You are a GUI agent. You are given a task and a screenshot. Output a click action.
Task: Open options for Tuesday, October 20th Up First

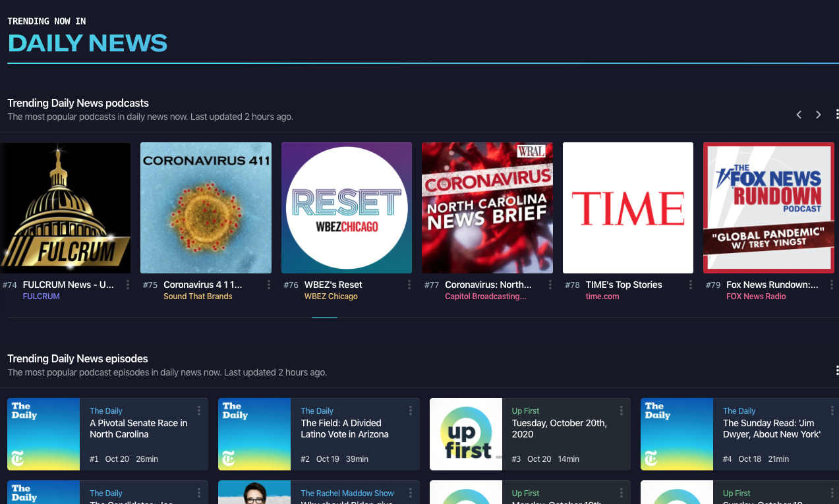(622, 410)
